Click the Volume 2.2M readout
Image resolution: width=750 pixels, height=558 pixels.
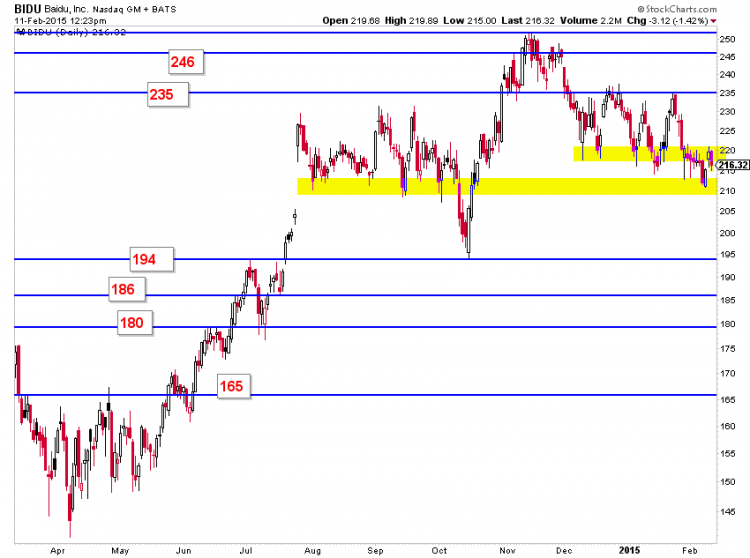point(591,21)
